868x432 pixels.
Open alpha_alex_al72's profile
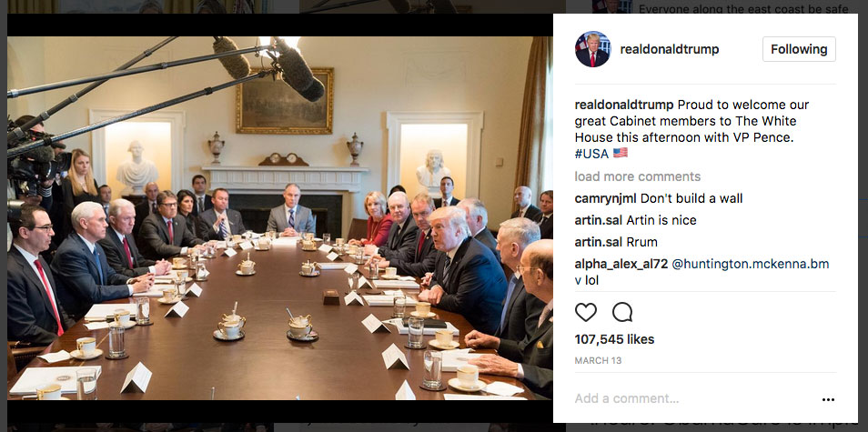(x=621, y=264)
